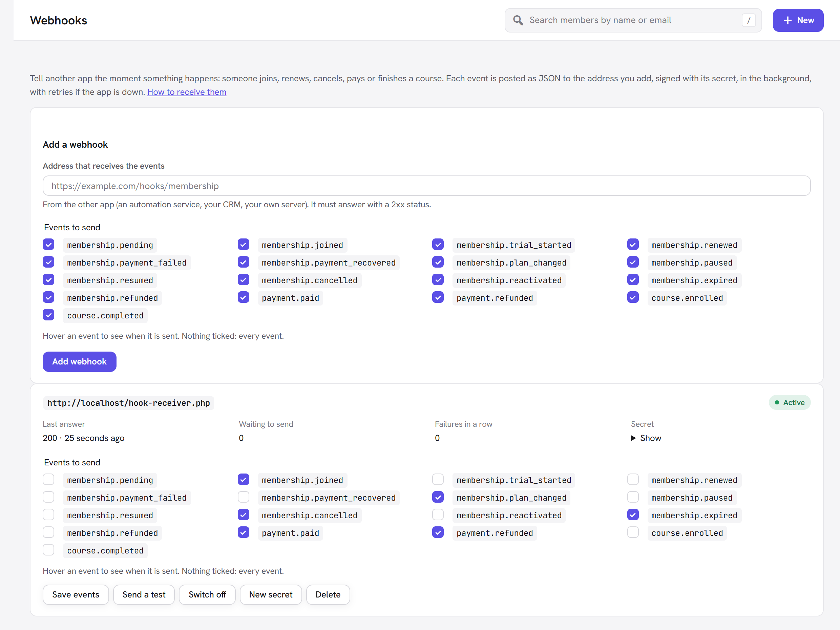Tick membership.pending for the localhost webhook

(x=49, y=480)
